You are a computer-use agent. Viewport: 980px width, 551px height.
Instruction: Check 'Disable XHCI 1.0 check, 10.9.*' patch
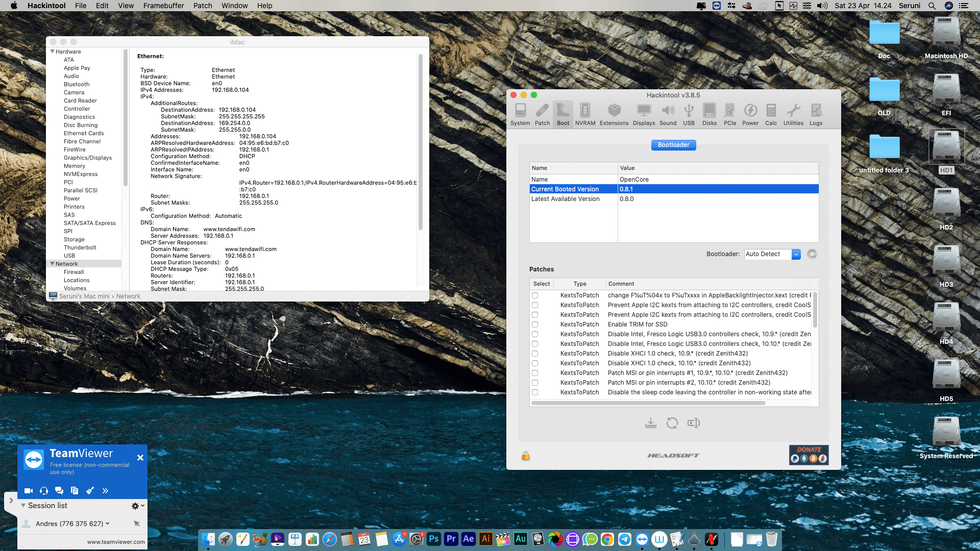tap(535, 354)
